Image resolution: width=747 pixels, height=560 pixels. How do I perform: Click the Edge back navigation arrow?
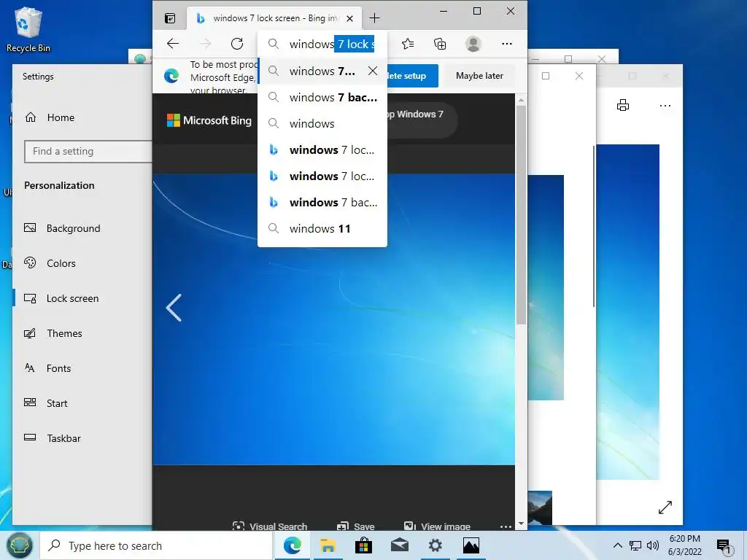pos(173,44)
